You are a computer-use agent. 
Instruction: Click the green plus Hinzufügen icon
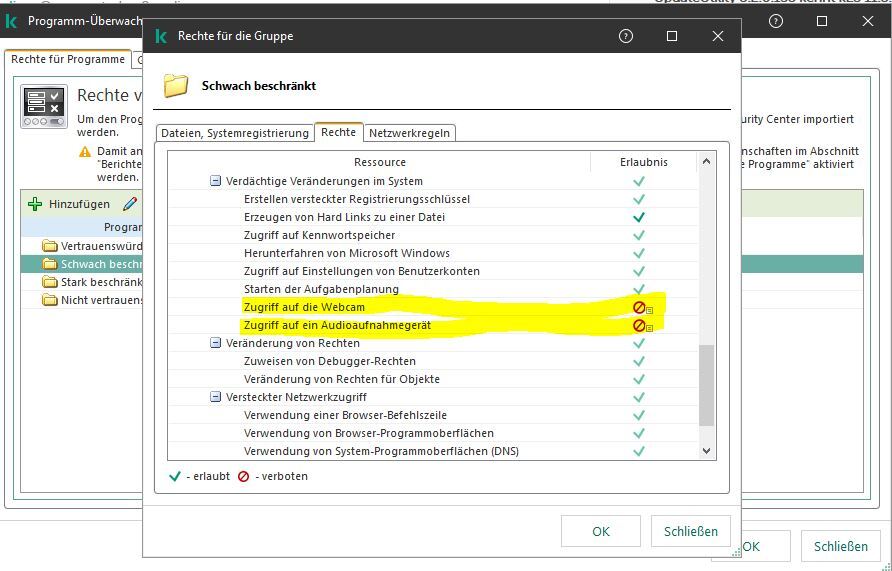click(x=35, y=204)
